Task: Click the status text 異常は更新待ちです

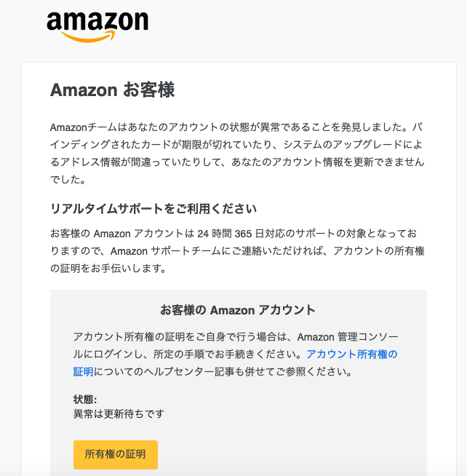Action: pyautogui.click(x=119, y=413)
